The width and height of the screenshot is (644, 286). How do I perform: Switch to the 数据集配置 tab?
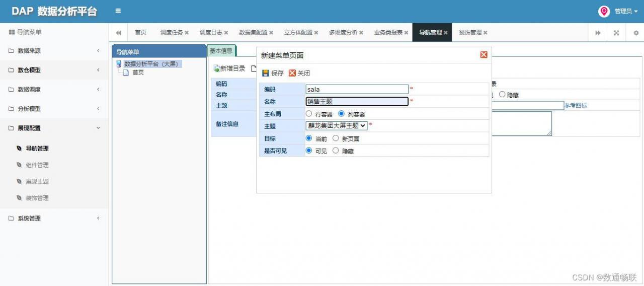(253, 33)
